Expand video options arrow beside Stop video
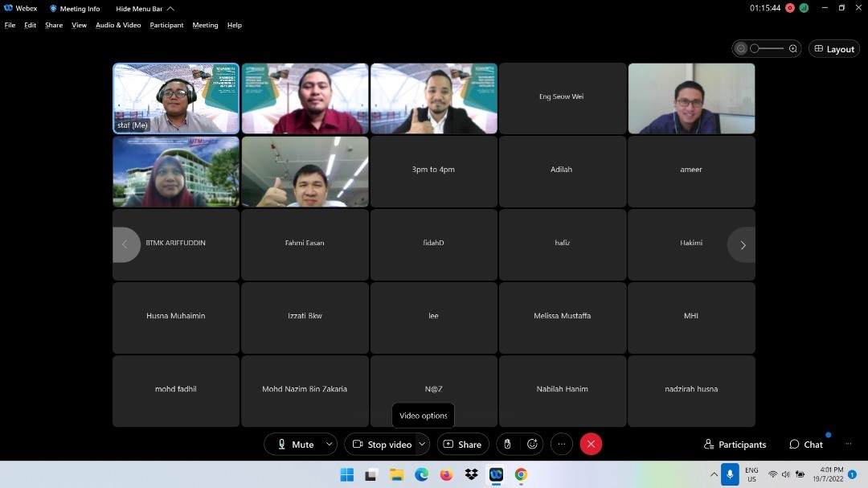 coord(422,445)
